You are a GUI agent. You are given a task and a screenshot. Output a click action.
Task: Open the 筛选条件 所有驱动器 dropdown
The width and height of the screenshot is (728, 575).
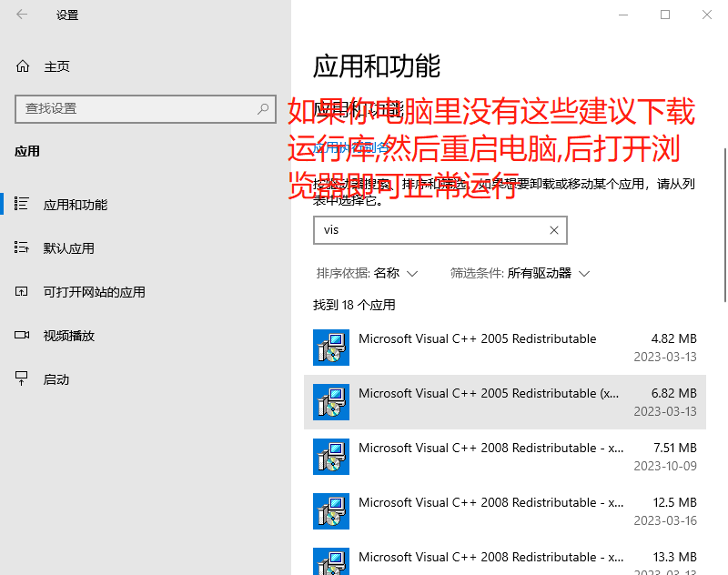520,273
